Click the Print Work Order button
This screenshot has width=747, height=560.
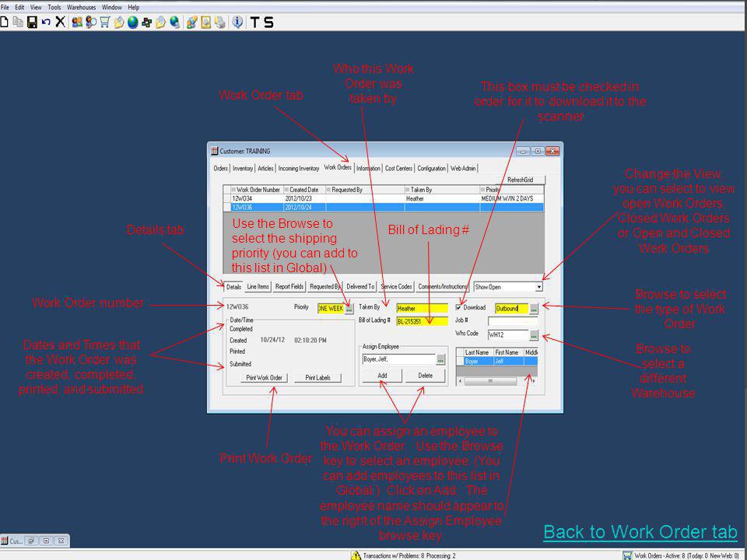point(264,378)
